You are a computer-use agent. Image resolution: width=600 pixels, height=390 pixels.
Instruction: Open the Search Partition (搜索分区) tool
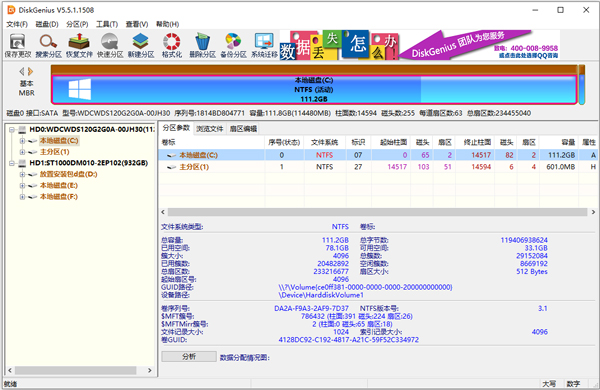49,45
